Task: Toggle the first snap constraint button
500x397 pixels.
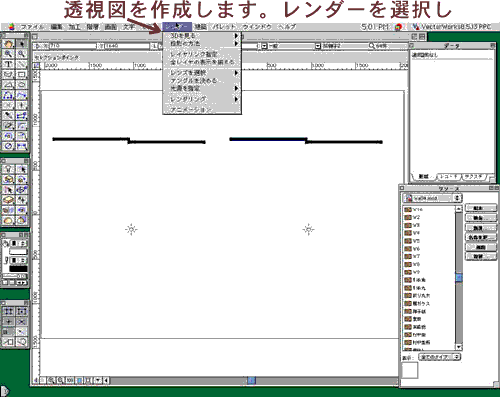Action: coord(9,311)
